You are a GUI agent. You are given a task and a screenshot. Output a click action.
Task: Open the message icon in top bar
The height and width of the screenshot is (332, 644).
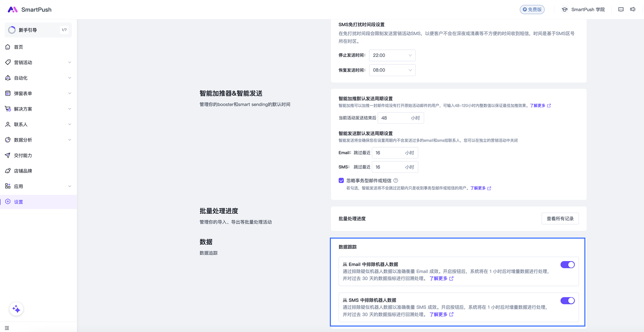621,10
